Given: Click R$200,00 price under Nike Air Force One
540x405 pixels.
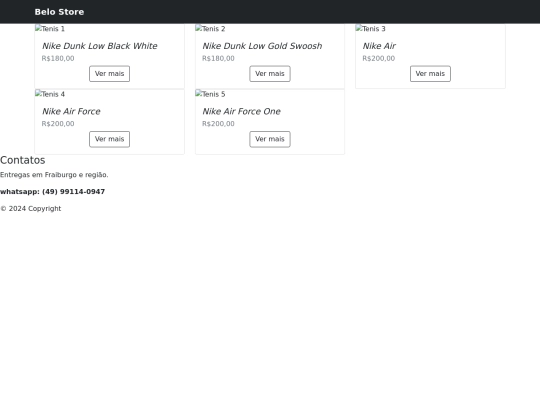Looking at the screenshot, I should [x=218, y=124].
